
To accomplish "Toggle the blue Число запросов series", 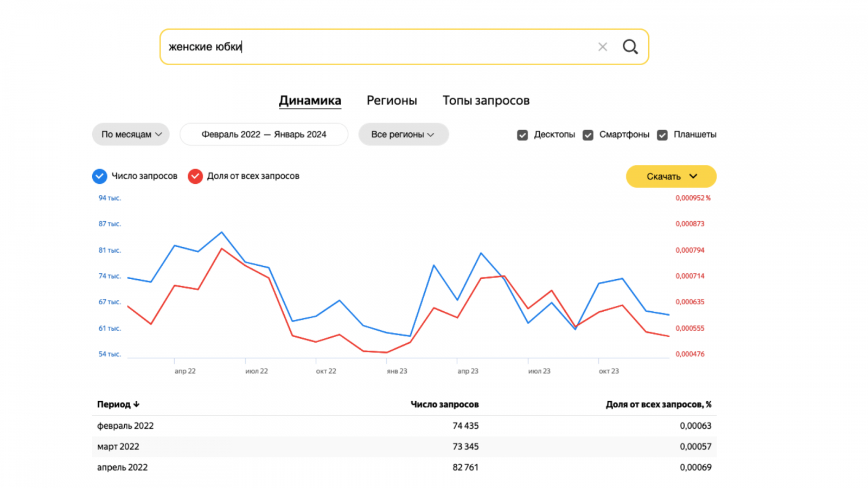I will 100,176.
